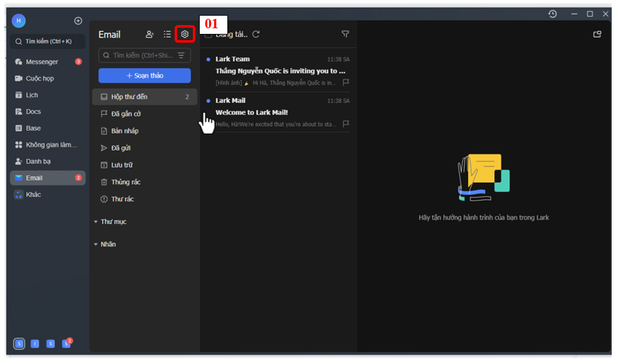Tick the select-all emails checkbox

click(x=208, y=35)
